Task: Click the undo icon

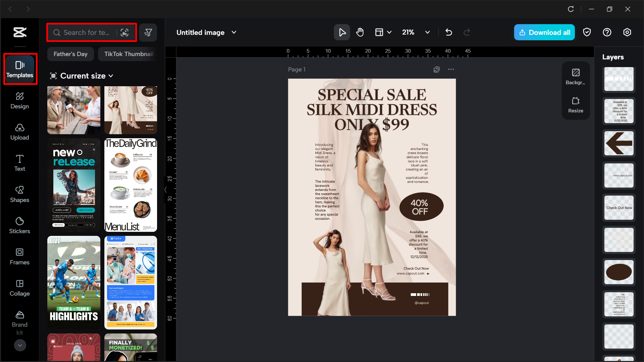Action: pyautogui.click(x=449, y=32)
